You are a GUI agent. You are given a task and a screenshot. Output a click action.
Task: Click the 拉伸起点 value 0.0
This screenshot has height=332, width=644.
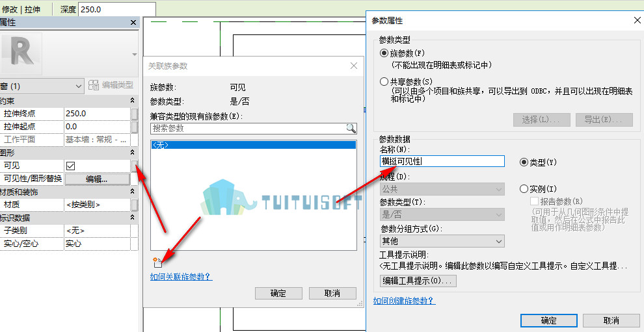97,127
